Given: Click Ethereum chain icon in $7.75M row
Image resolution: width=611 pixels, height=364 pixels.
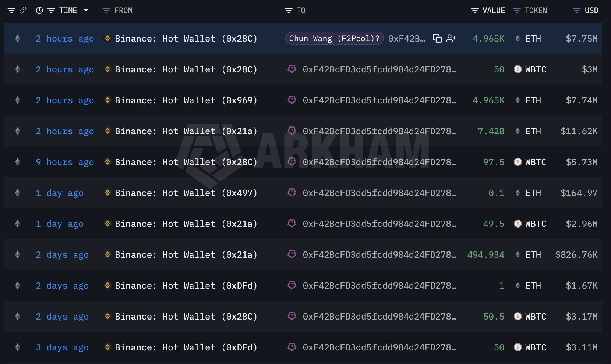Looking at the screenshot, I should (x=17, y=38).
